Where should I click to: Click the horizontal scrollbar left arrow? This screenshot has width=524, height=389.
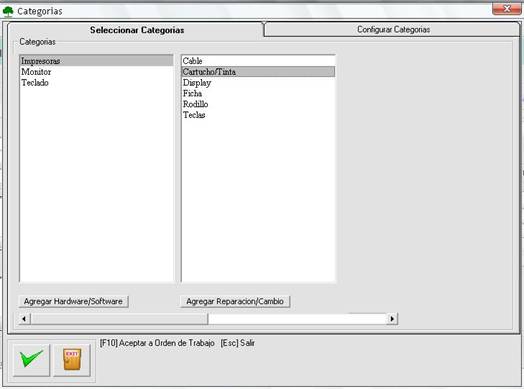pyautogui.click(x=24, y=319)
